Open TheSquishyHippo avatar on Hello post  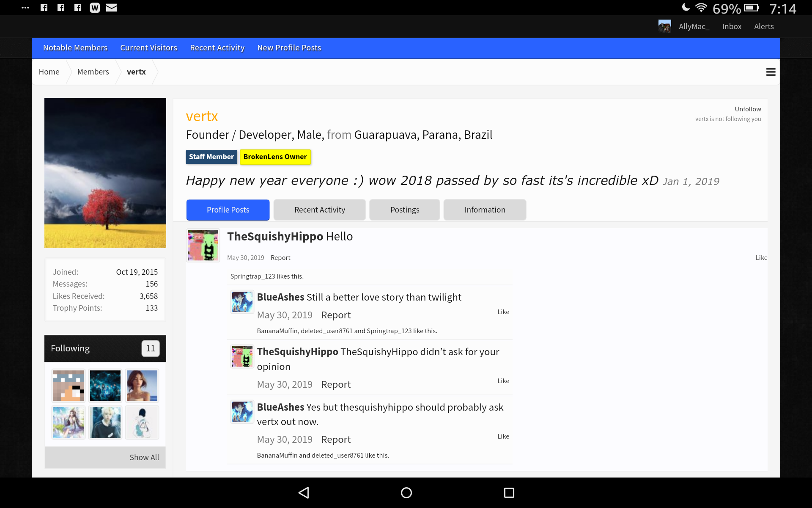(203, 245)
